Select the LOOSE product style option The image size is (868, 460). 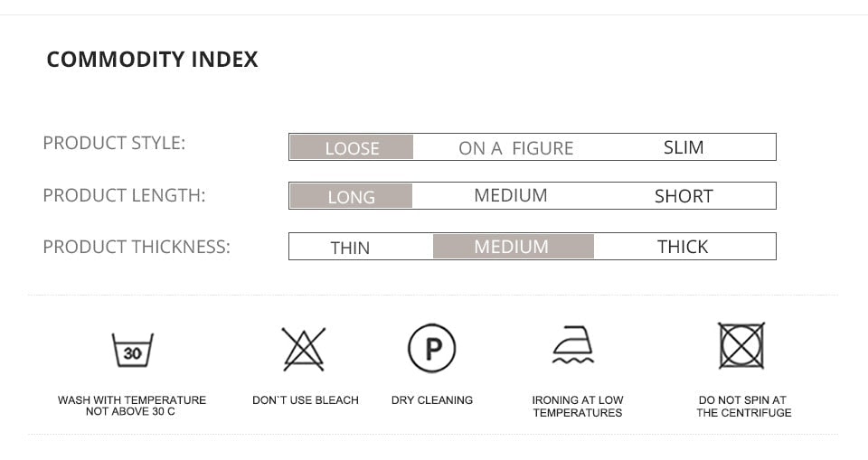[x=352, y=147]
